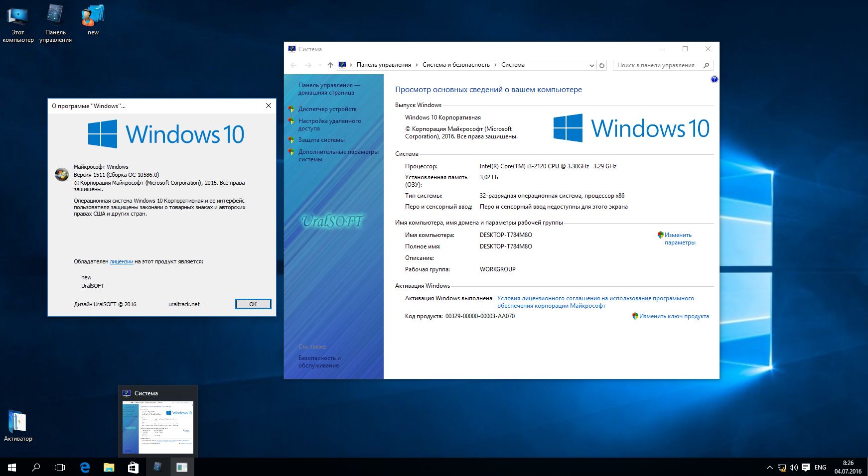Select the About Windows taskbar button
Screen dimensions: 868x476
pyautogui.click(x=182, y=468)
